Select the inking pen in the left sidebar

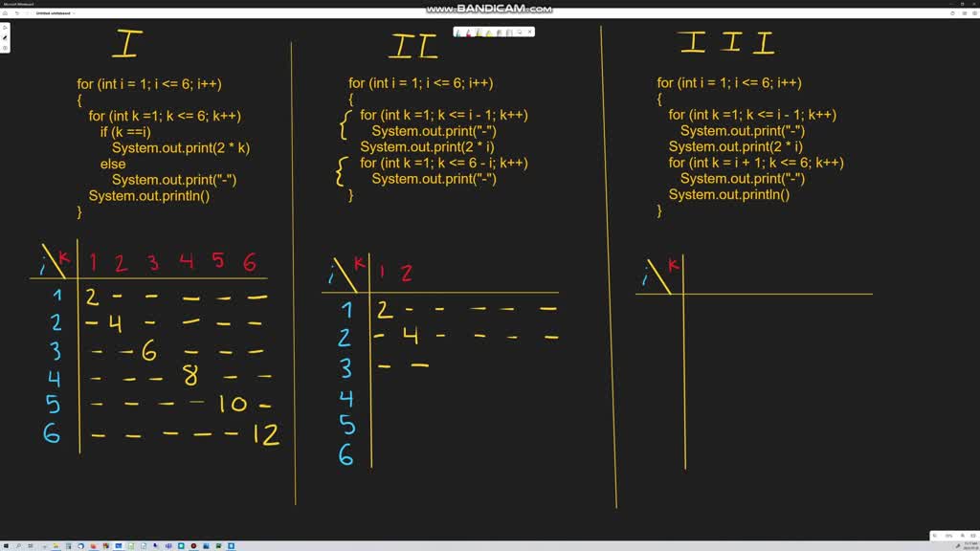(5, 38)
